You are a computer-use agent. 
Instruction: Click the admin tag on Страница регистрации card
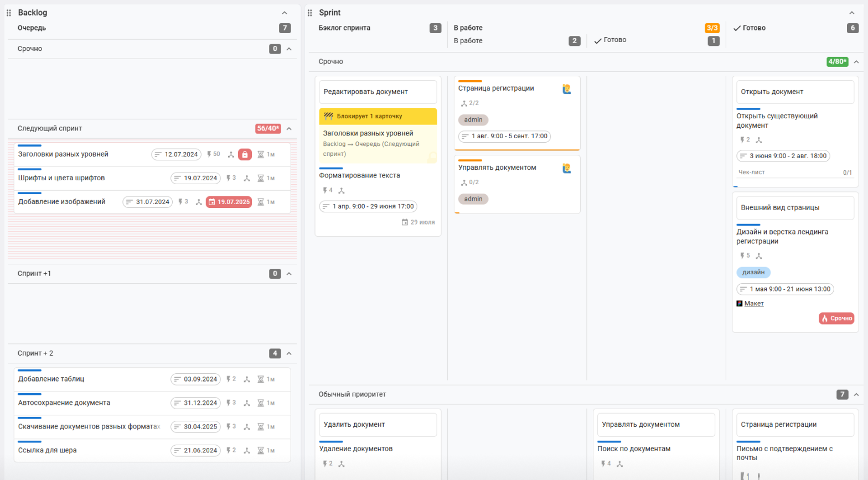[x=473, y=120]
